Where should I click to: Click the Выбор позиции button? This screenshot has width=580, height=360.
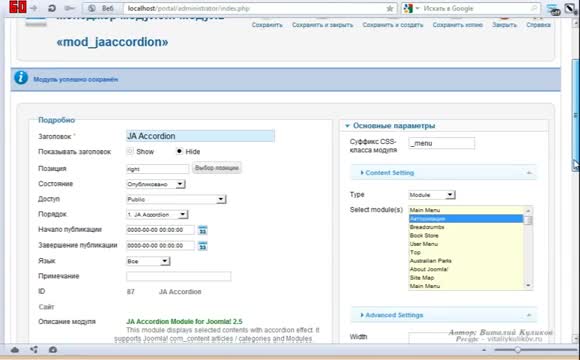tap(217, 168)
